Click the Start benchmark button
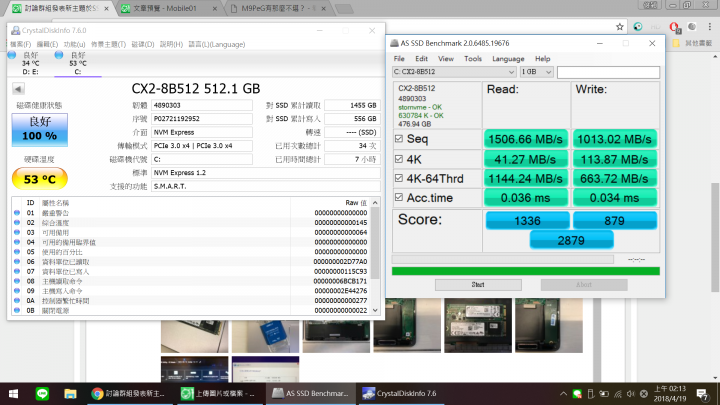Screen dimensions: 720x405 coord(478,285)
